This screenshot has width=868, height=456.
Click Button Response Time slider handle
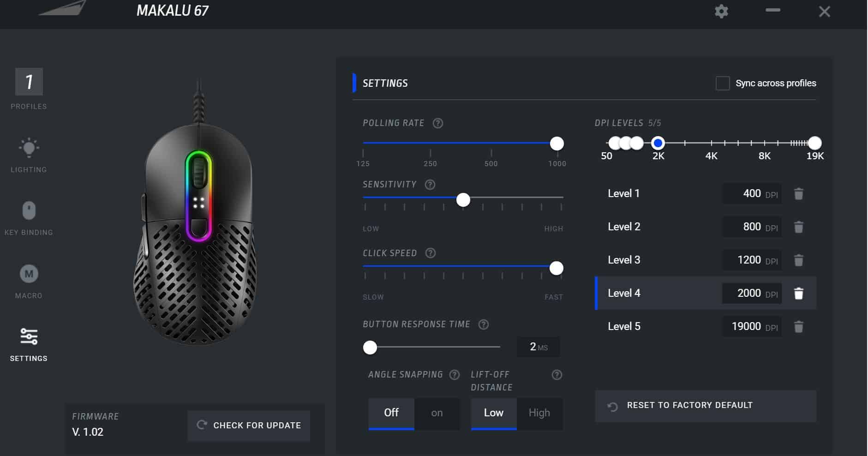point(370,348)
